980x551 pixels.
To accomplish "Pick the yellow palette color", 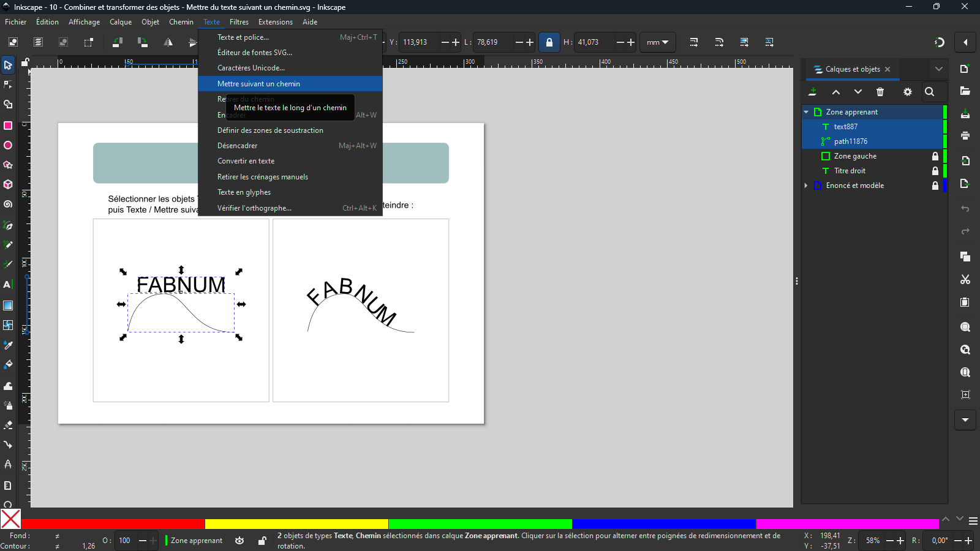I will 296,524.
